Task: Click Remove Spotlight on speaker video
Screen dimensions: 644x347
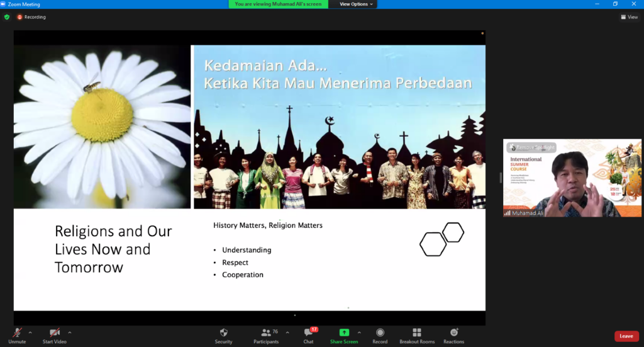Action: click(x=532, y=147)
